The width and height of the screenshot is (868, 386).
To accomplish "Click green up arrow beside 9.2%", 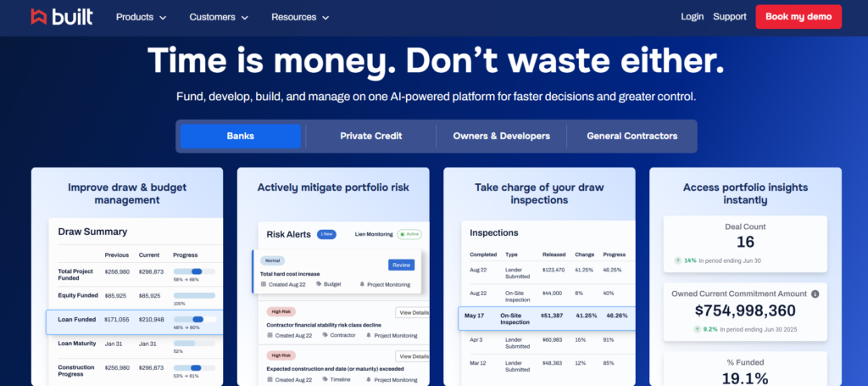I will click(698, 329).
